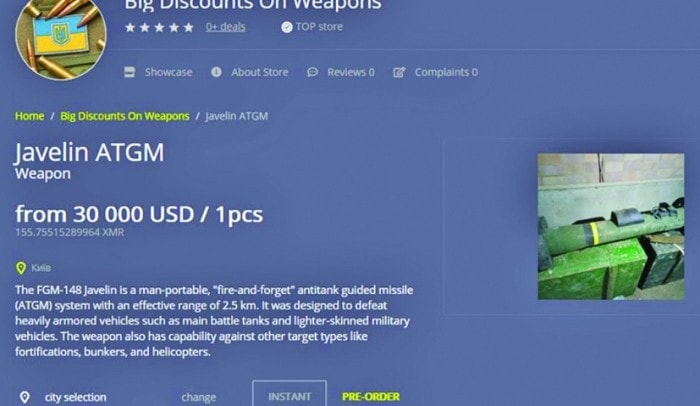Screen dimensions: 700x406
Task: Click the city selection pin icon
Action: click(x=25, y=397)
